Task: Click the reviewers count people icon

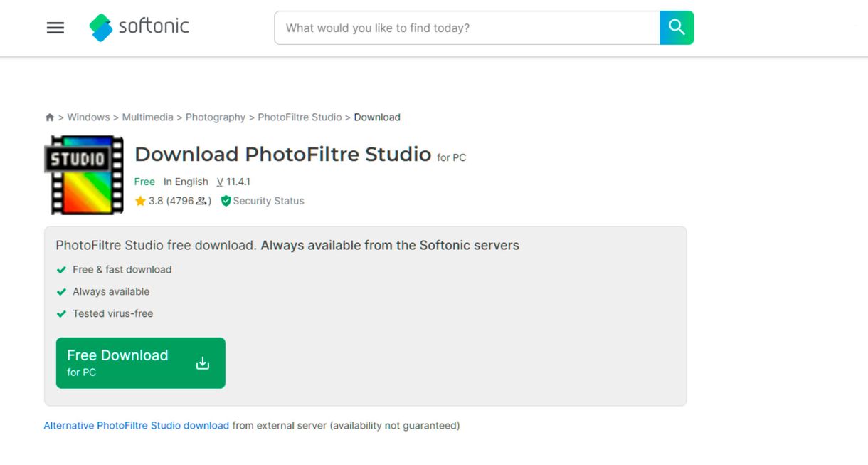Action: [201, 201]
